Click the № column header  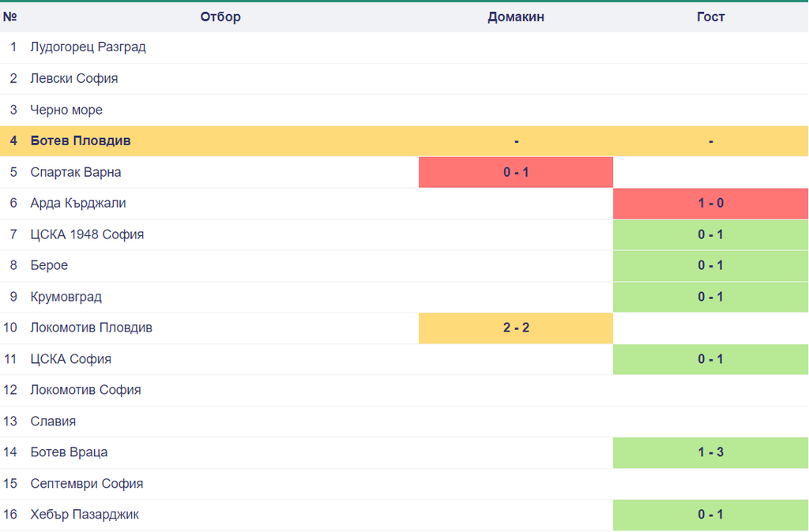click(x=10, y=17)
